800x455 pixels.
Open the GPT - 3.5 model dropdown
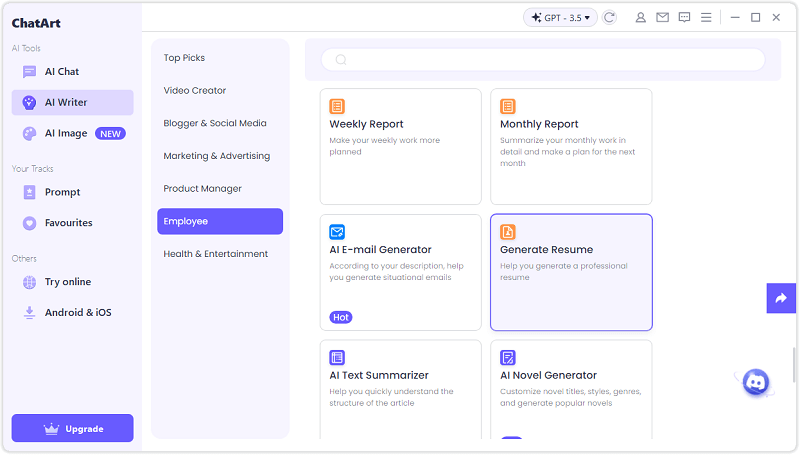tap(560, 17)
